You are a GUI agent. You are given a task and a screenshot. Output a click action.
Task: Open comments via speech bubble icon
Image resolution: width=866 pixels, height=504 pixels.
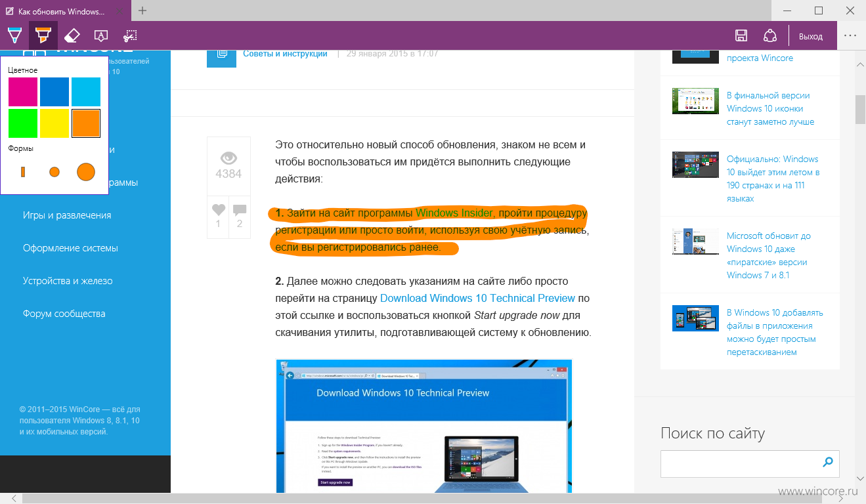point(240,210)
